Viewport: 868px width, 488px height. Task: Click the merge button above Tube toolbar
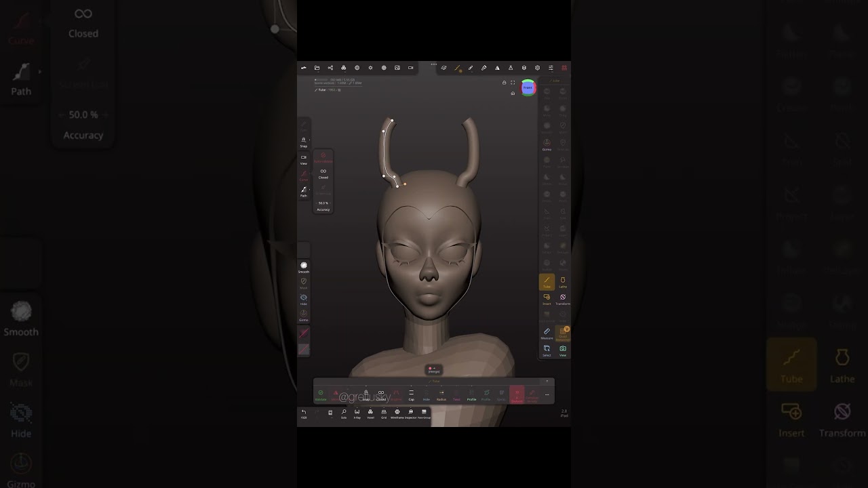[434, 370]
